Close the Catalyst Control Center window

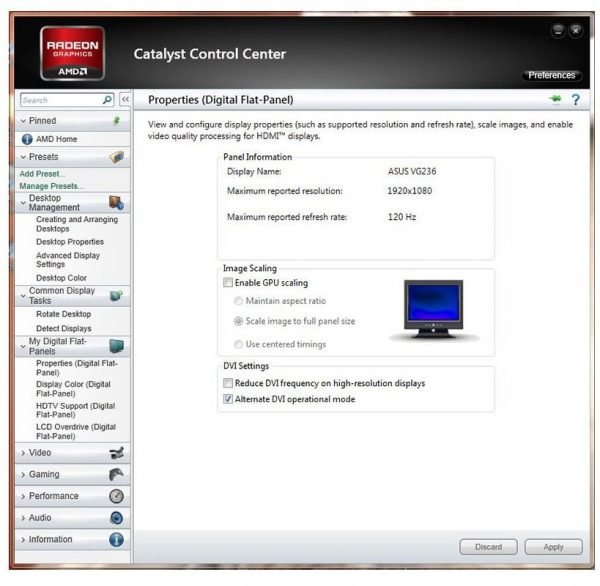click(x=576, y=30)
